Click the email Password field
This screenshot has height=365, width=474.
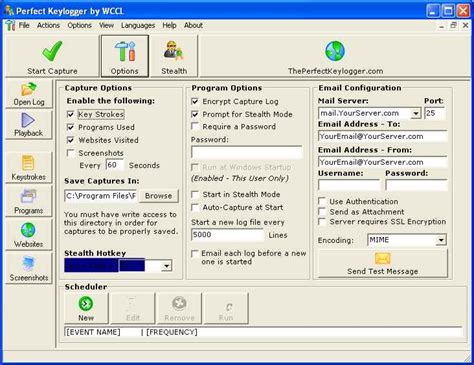pos(416,185)
